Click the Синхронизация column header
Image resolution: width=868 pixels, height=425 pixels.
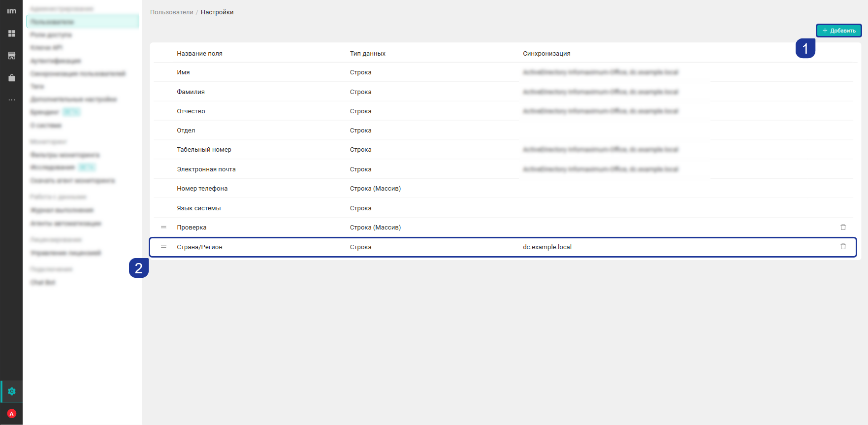pos(547,54)
